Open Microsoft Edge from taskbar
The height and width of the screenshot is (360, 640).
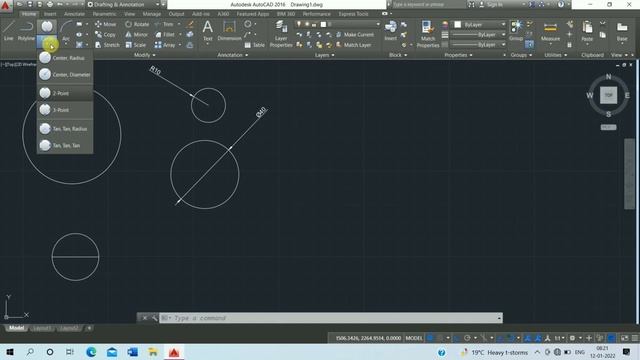pos(91,352)
